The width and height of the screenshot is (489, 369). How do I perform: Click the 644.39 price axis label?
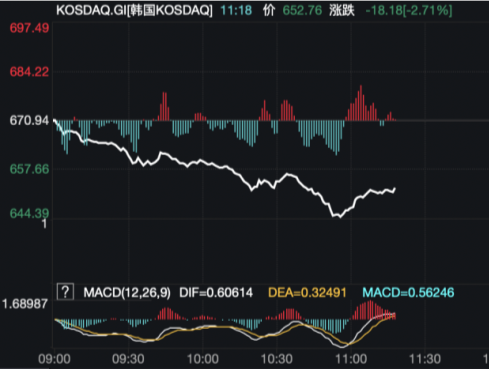[29, 213]
